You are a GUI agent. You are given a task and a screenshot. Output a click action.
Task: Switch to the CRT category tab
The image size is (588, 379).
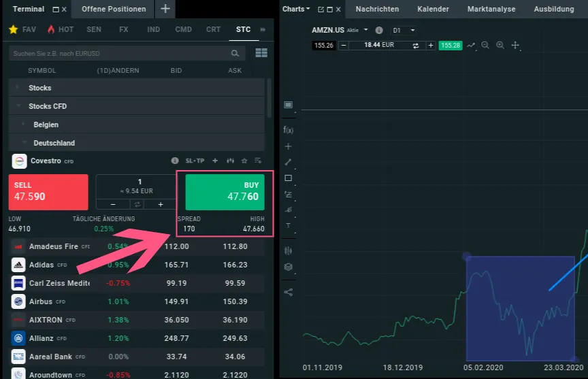click(214, 29)
